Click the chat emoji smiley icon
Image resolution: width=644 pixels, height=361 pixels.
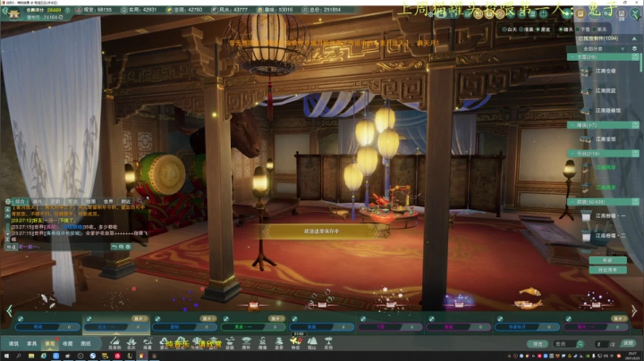[x=128, y=247]
